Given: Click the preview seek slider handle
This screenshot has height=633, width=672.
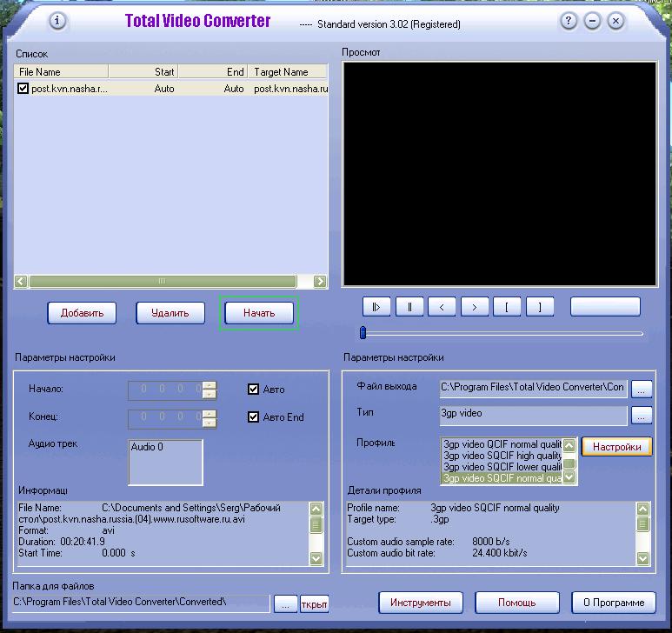Looking at the screenshot, I should pyautogui.click(x=363, y=332).
